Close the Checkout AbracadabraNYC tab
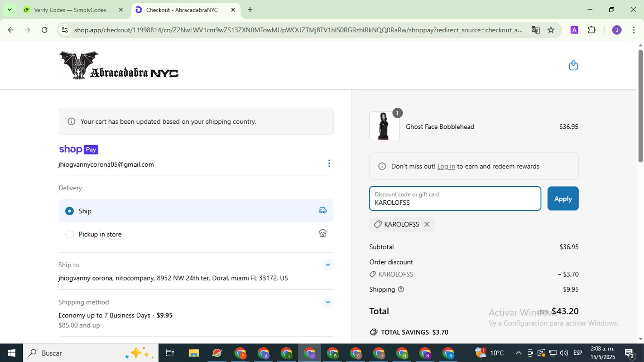Image resolution: width=644 pixels, height=362 pixels. 233,10
